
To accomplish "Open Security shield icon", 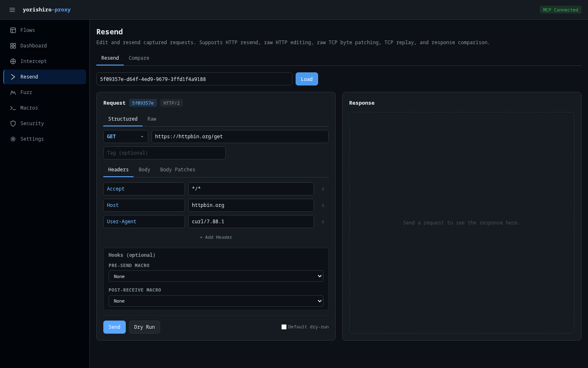I will tap(13, 123).
